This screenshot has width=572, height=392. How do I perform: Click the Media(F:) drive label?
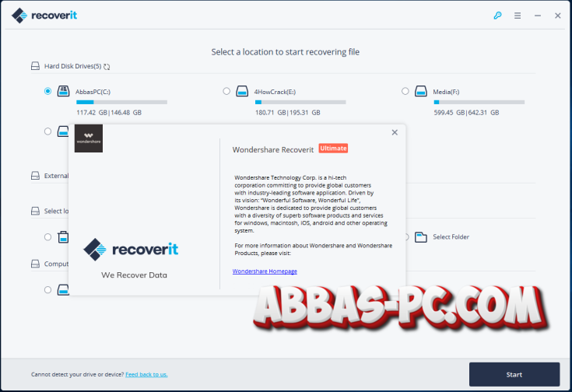[x=446, y=92]
